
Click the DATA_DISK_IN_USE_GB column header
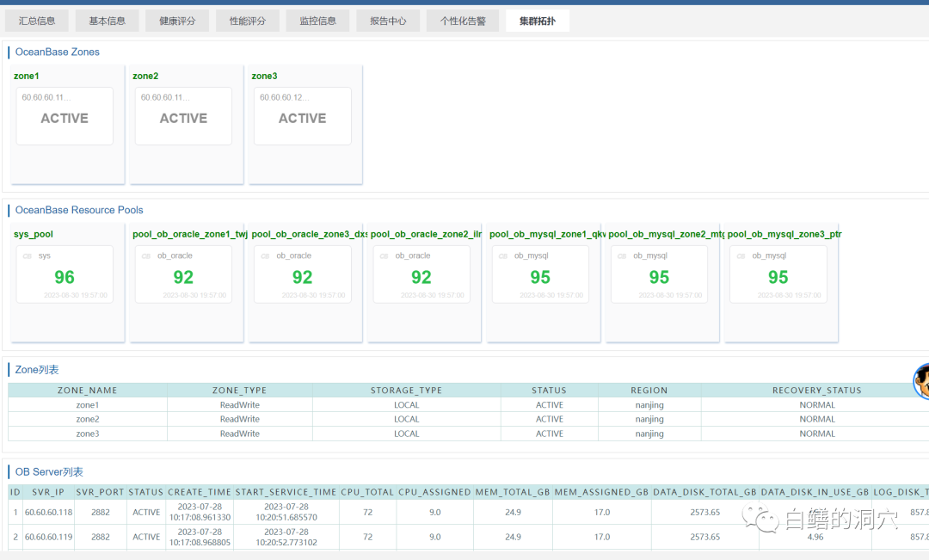(x=815, y=492)
